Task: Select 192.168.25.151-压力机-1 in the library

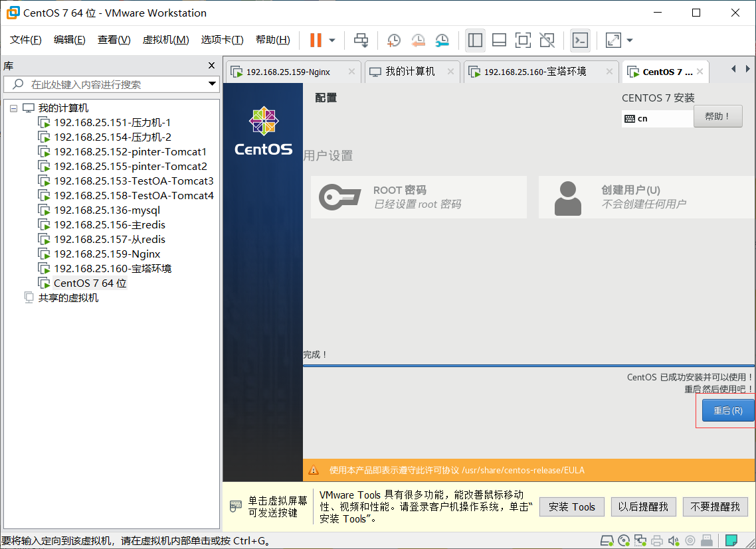Action: coord(112,122)
